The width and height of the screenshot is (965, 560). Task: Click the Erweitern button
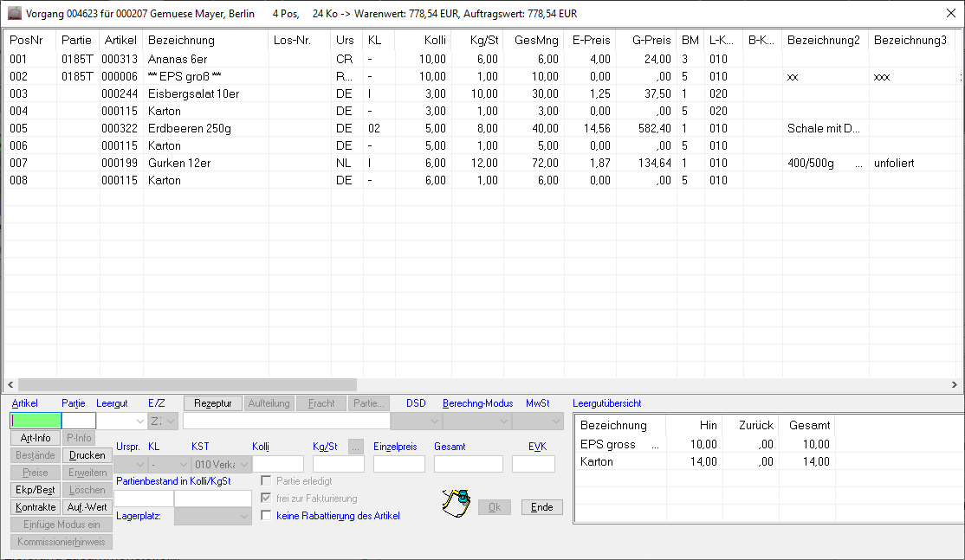(x=87, y=472)
